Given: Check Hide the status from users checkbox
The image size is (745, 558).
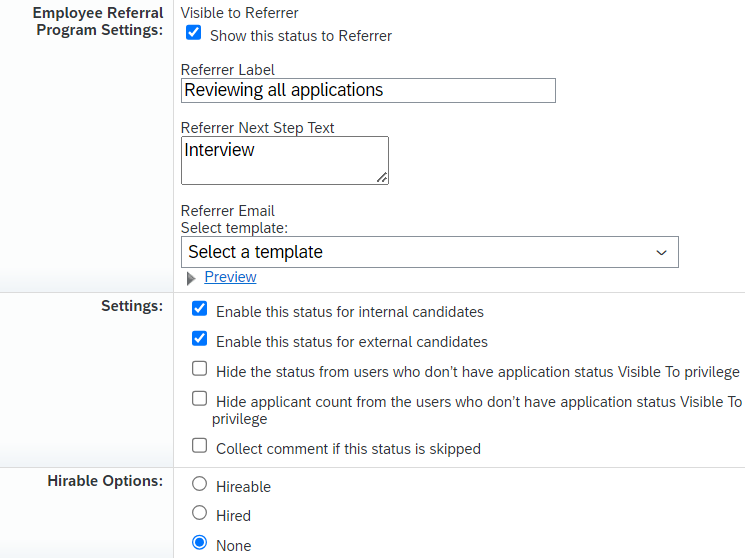Looking at the screenshot, I should point(200,370).
